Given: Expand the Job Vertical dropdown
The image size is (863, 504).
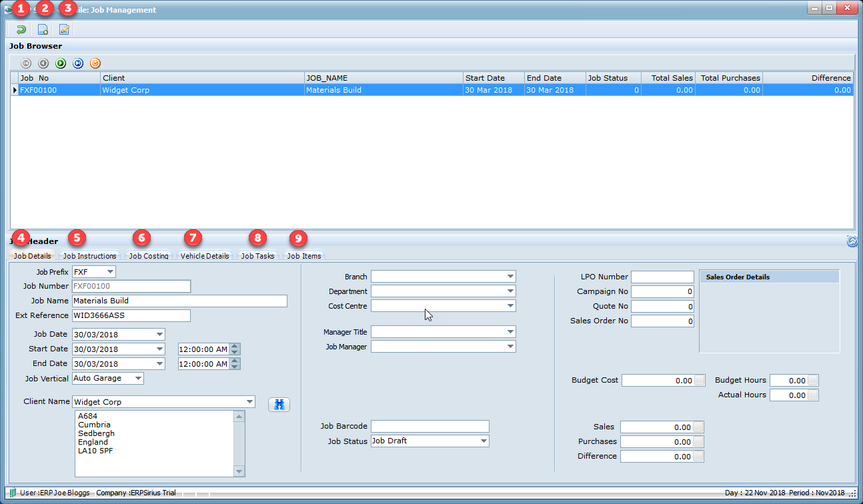Looking at the screenshot, I should 138,378.
